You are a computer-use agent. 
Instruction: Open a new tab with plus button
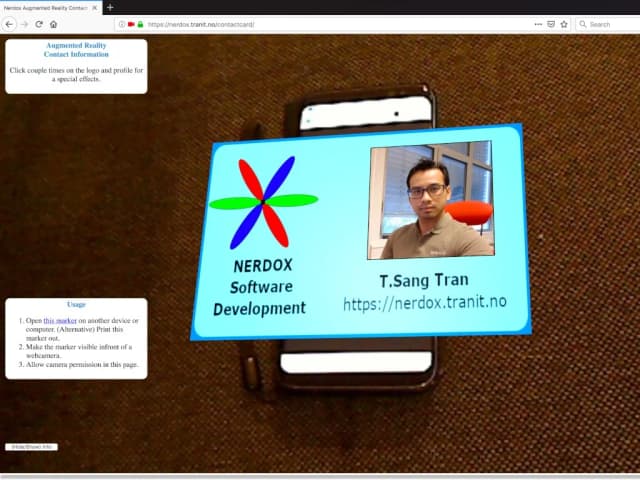(110, 7)
